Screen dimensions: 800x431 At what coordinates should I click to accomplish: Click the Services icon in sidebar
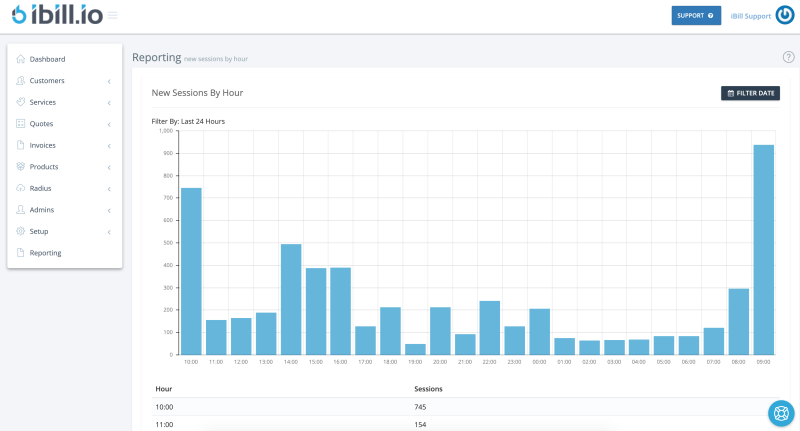pyautogui.click(x=20, y=102)
